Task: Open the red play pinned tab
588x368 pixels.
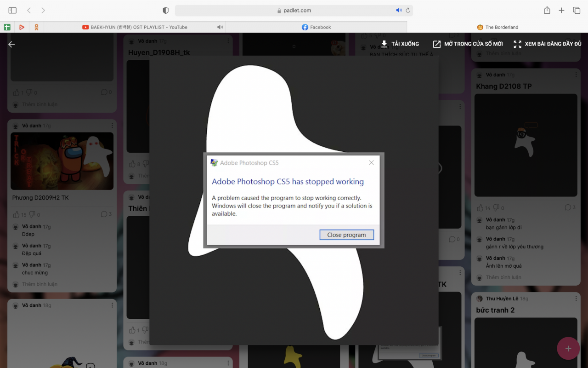Action: click(22, 27)
